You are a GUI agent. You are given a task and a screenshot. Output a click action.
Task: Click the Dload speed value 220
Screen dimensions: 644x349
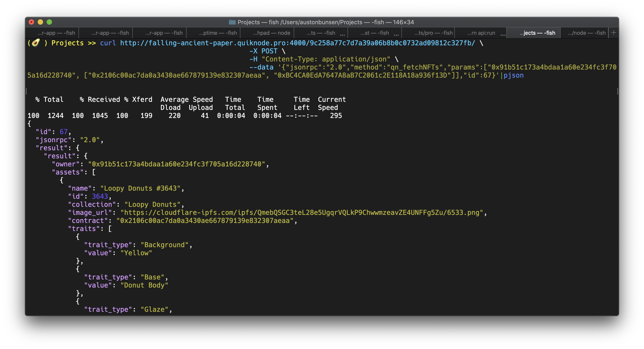click(x=174, y=116)
